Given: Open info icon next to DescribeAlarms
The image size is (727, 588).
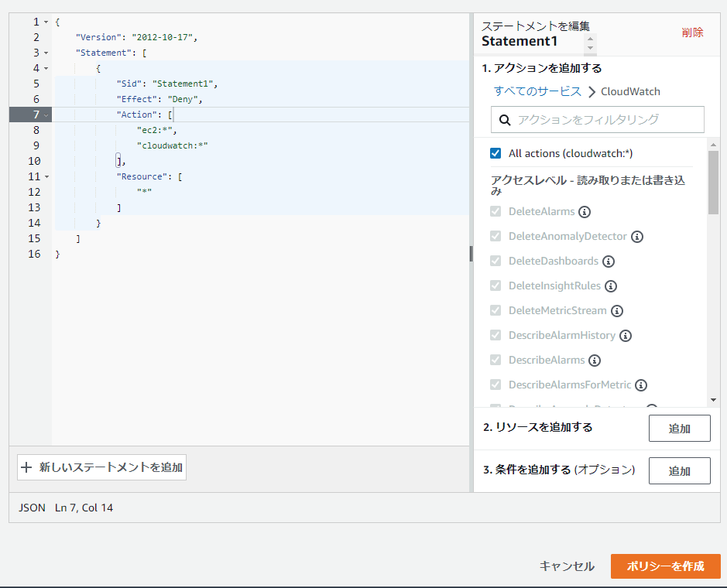Looking at the screenshot, I should 595,360.
